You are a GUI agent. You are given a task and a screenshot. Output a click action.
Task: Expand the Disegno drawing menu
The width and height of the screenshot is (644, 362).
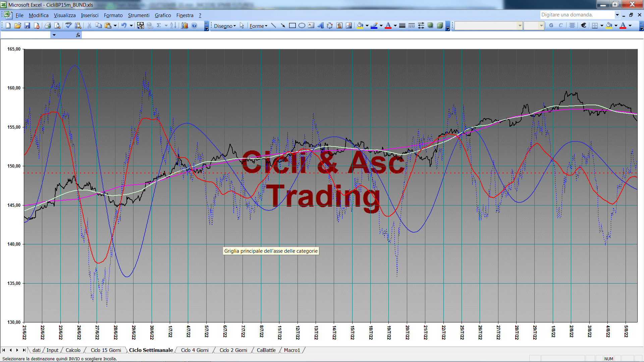[x=225, y=26]
